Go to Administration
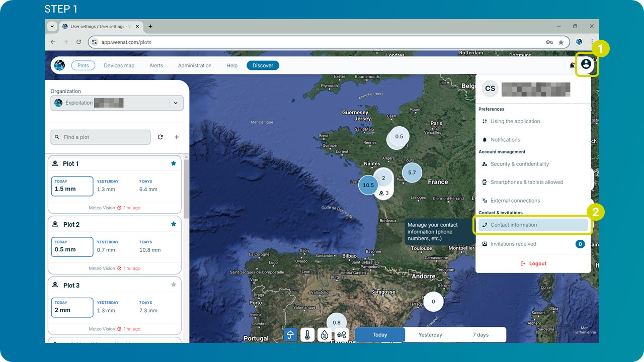Image resolution: width=644 pixels, height=362 pixels. pos(195,65)
